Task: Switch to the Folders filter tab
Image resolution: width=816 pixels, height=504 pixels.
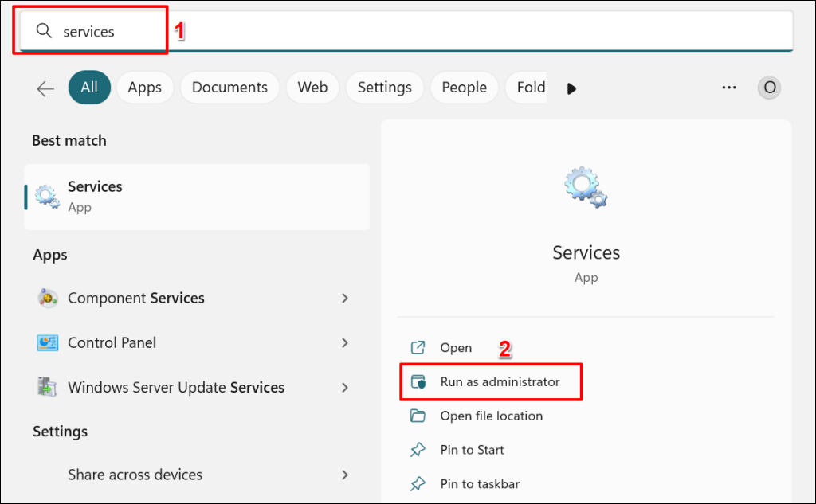Action: (527, 88)
